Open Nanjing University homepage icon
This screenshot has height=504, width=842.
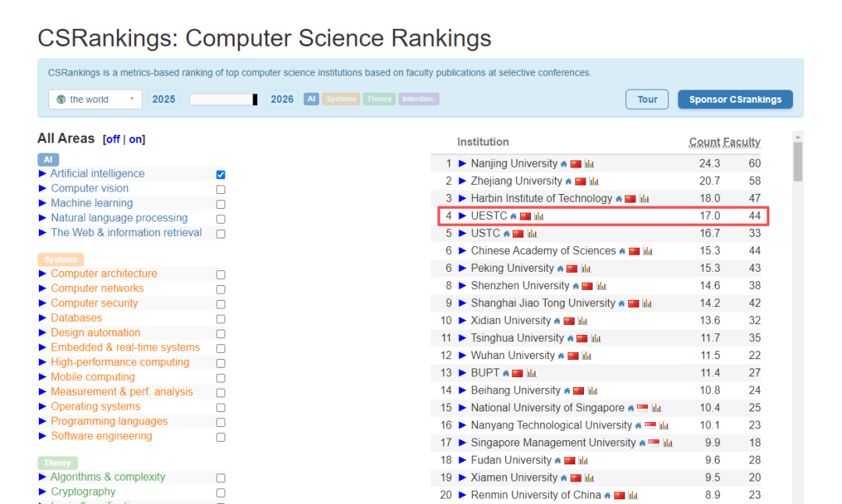564,164
